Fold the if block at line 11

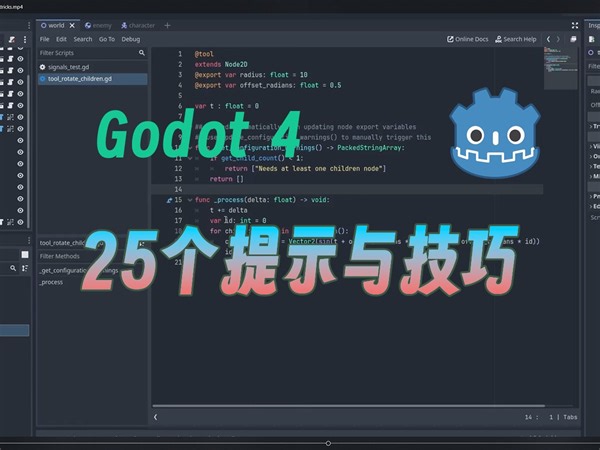pos(190,158)
